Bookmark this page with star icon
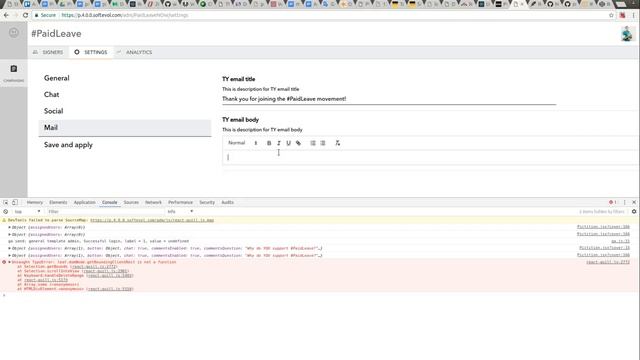 [611, 15]
